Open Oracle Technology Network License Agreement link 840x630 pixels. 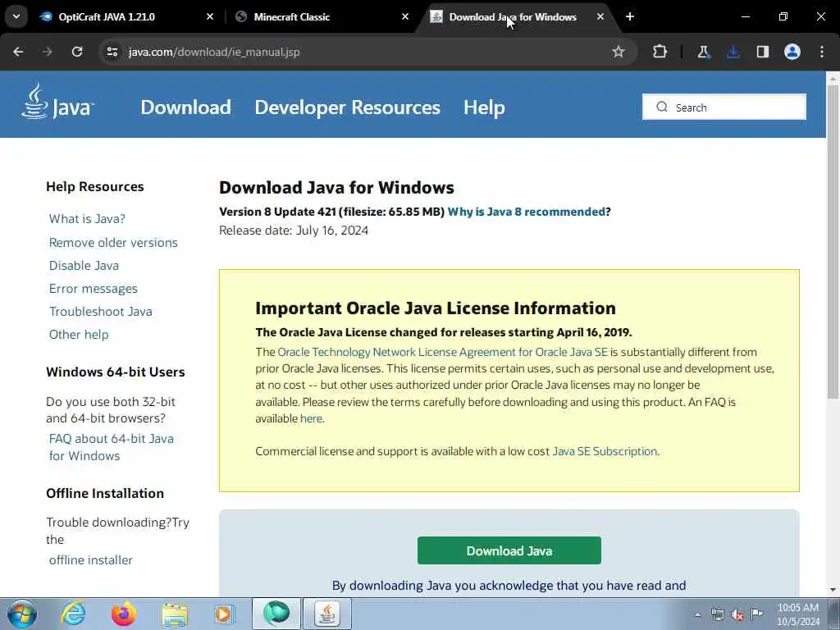click(x=442, y=352)
